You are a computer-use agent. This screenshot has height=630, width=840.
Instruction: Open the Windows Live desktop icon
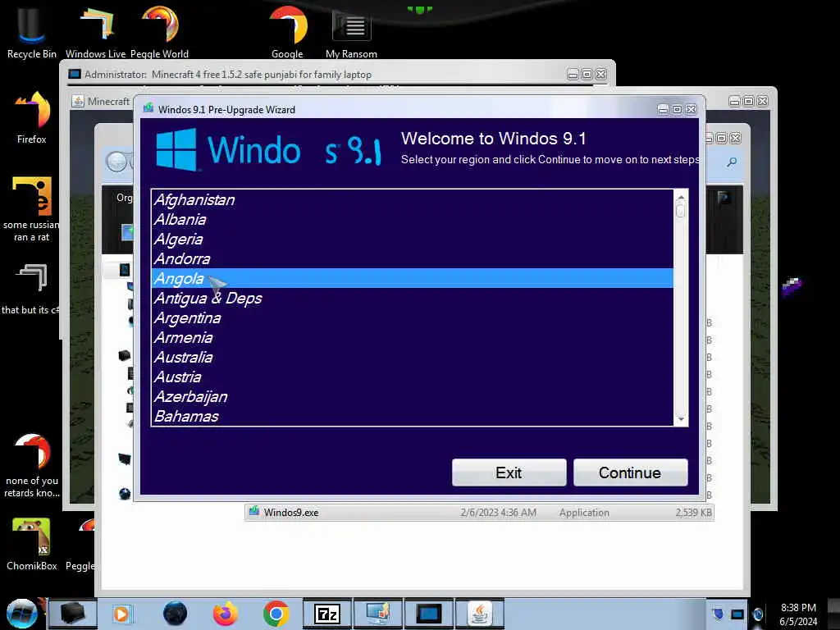[96, 31]
